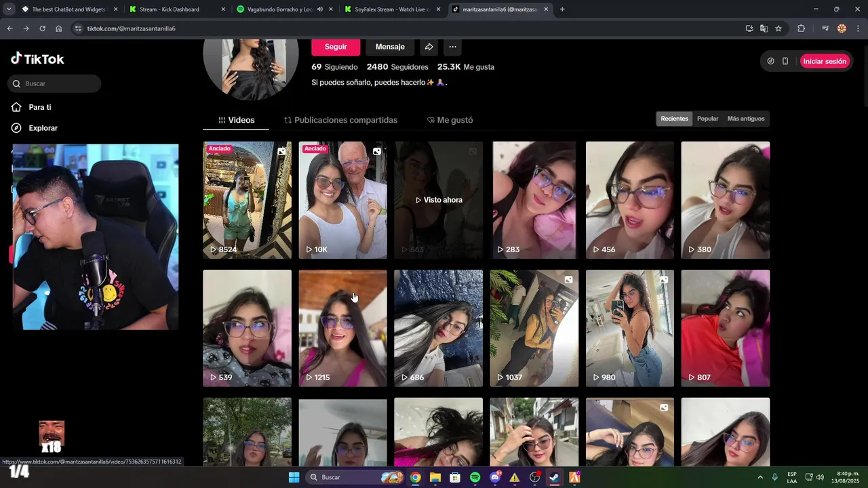Click the Para ti link
The image size is (868, 488).
pyautogui.click(x=40, y=107)
